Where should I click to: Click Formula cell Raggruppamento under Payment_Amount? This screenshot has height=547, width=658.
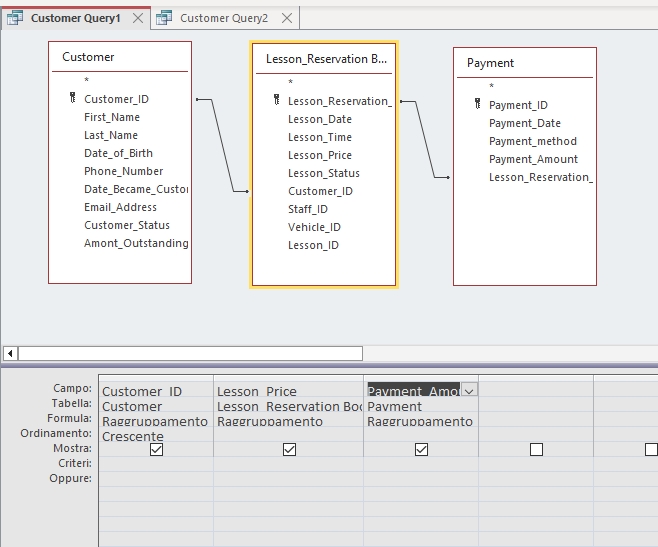coord(421,421)
